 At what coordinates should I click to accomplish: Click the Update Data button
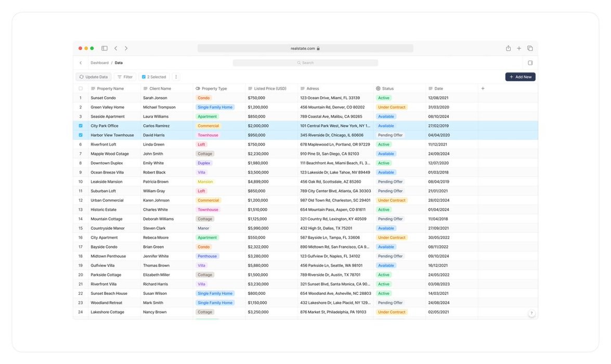[94, 77]
